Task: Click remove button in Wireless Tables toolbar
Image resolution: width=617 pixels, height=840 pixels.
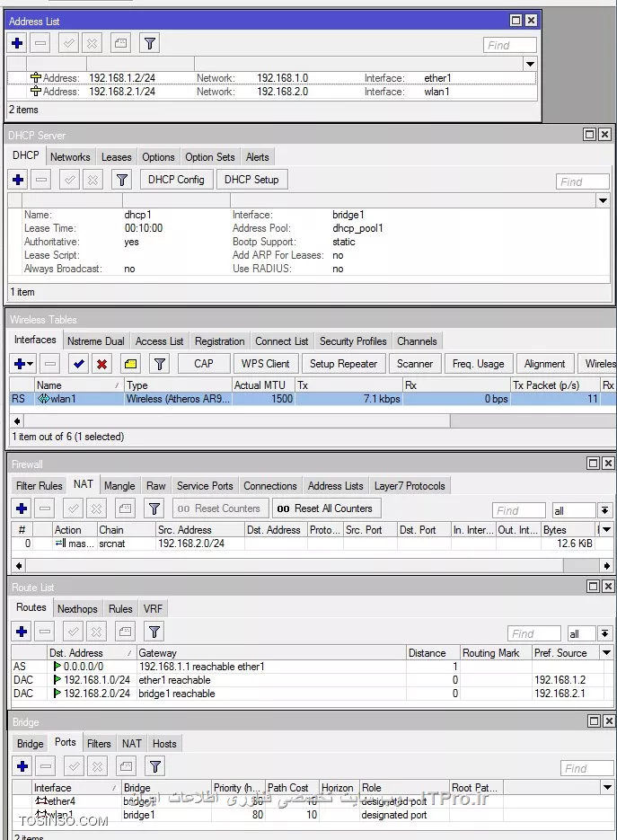Action: pos(49,364)
